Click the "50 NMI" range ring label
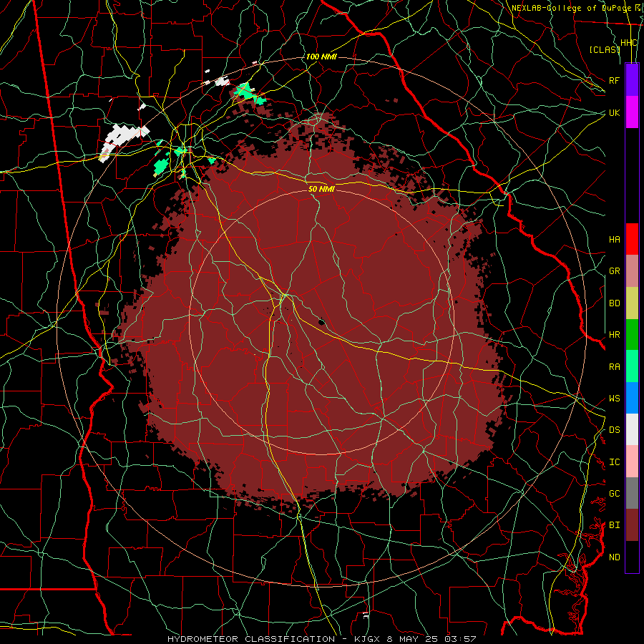This screenshot has width=644, height=644. tap(321, 189)
